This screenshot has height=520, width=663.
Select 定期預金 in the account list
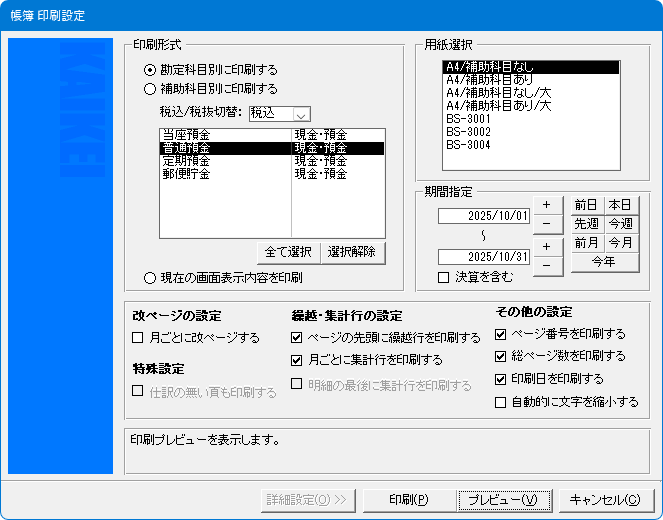186,161
